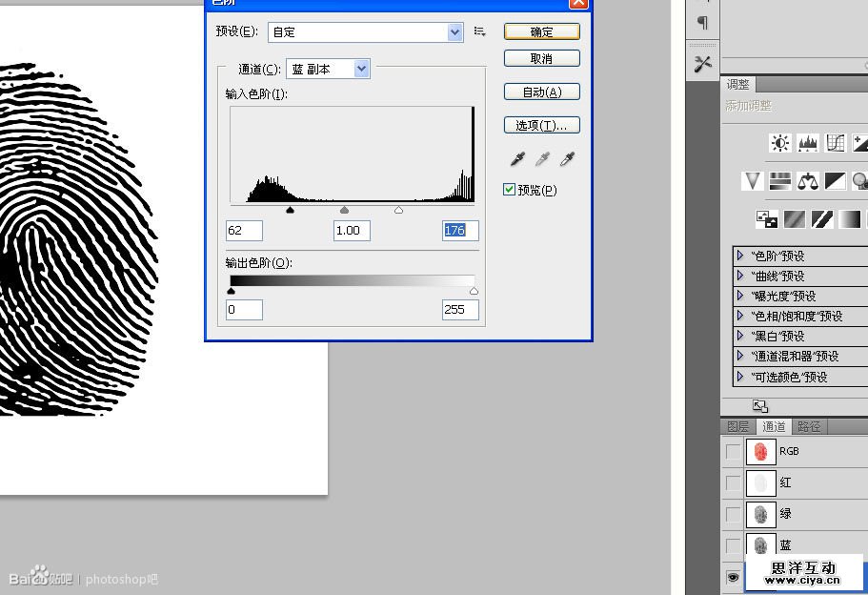
Task: Click the Brightness/Contrast adjustment icon
Action: click(x=780, y=143)
